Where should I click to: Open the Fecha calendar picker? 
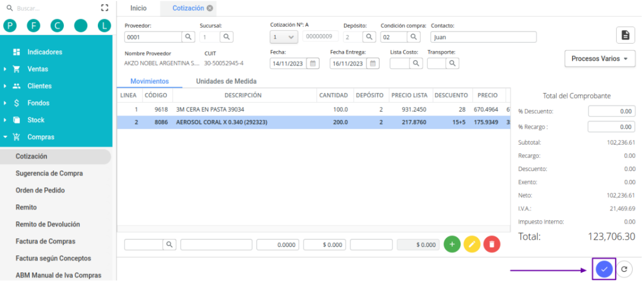click(313, 63)
